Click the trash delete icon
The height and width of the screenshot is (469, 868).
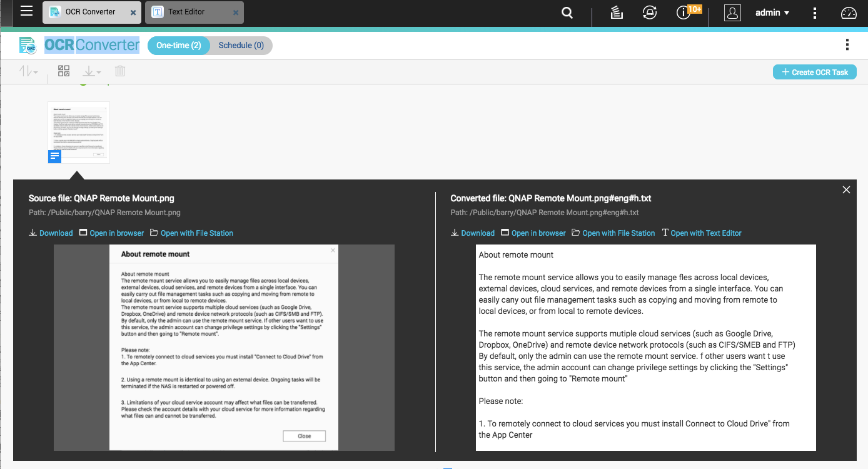(120, 71)
